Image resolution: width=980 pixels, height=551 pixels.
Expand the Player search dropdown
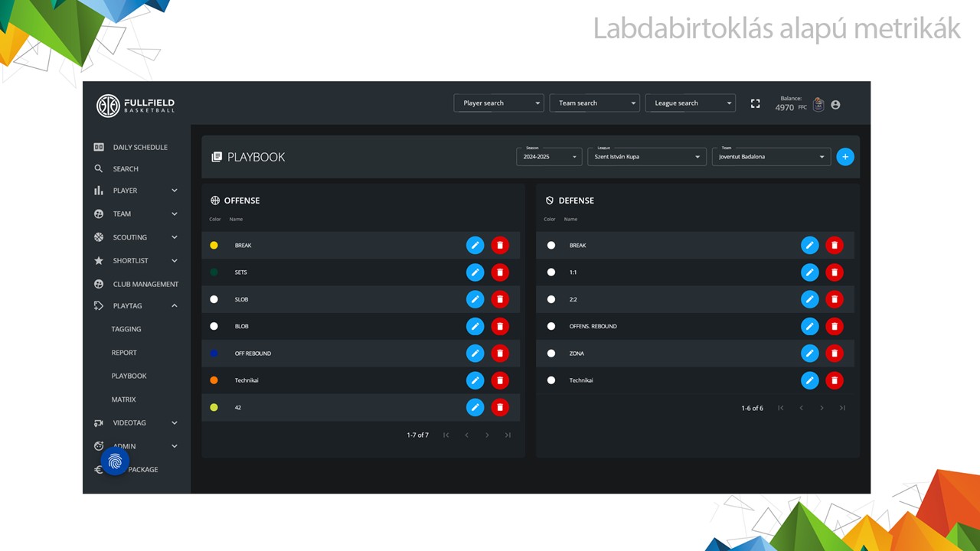[498, 103]
